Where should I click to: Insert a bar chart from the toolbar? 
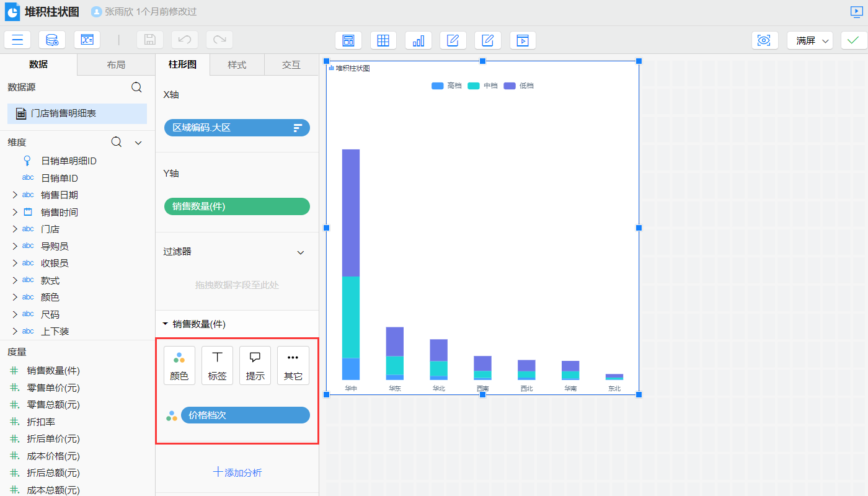[x=418, y=40]
